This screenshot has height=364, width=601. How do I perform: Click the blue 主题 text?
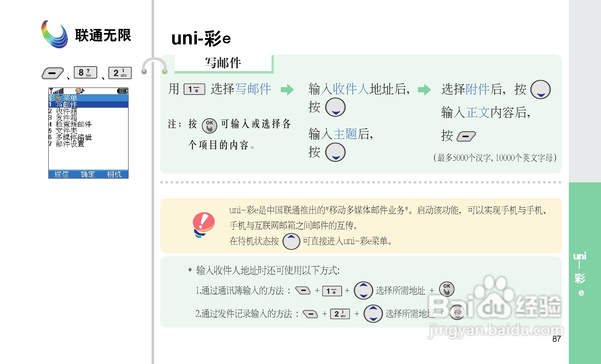345,134
